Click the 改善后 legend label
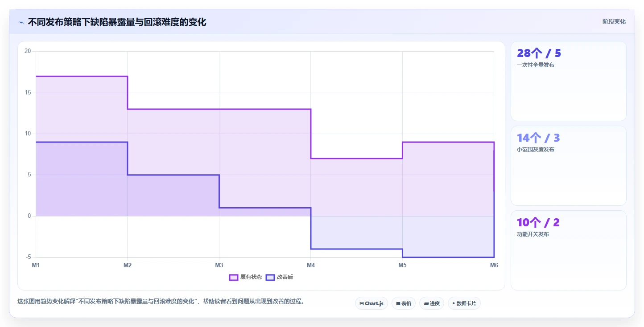 (x=285, y=277)
